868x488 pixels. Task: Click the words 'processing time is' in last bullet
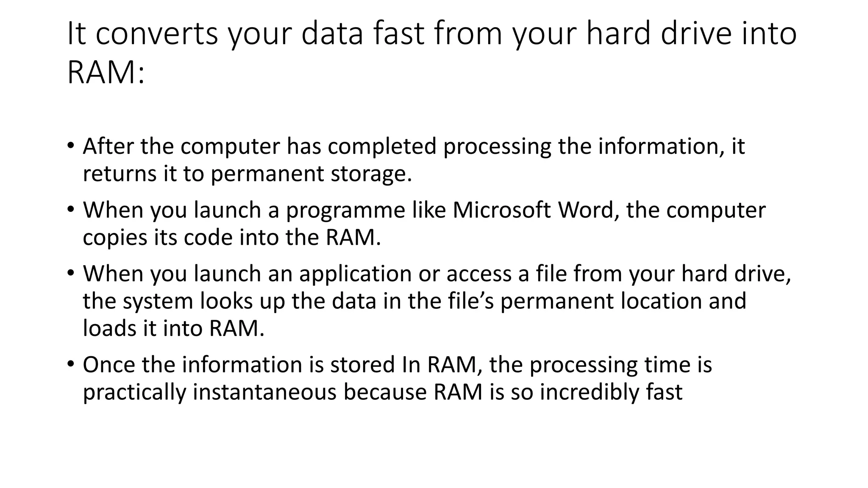[x=621, y=365]
